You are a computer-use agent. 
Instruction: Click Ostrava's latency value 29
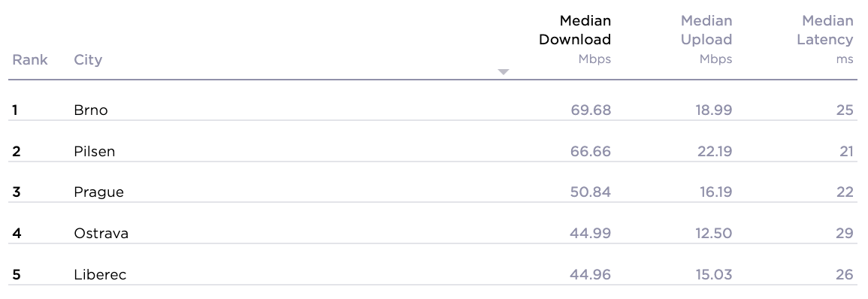845,233
